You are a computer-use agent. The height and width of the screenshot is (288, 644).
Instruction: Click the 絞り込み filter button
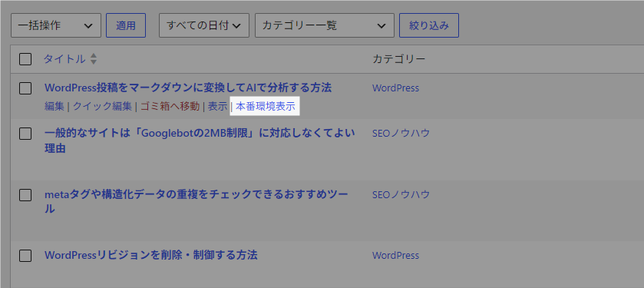(429, 25)
